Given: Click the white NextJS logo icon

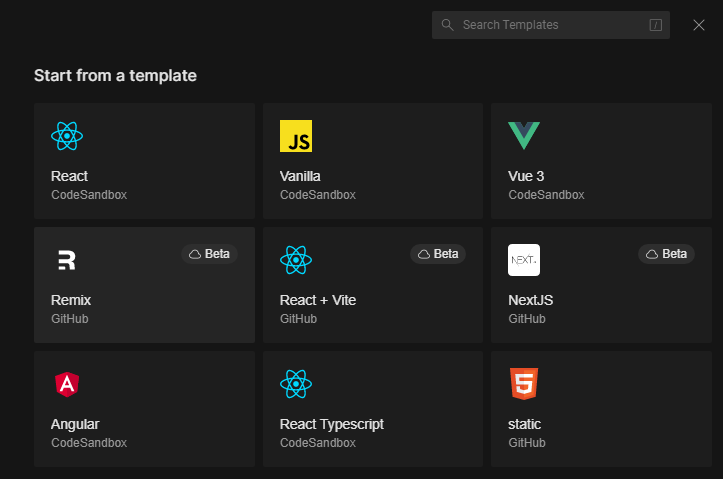Looking at the screenshot, I should coord(524,260).
